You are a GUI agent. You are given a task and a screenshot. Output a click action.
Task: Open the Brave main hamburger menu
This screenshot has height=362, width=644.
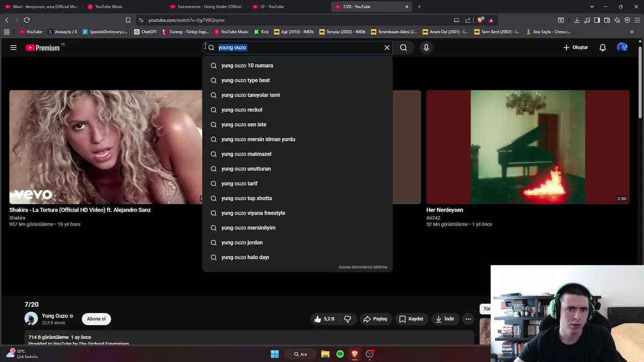pyautogui.click(x=637, y=20)
